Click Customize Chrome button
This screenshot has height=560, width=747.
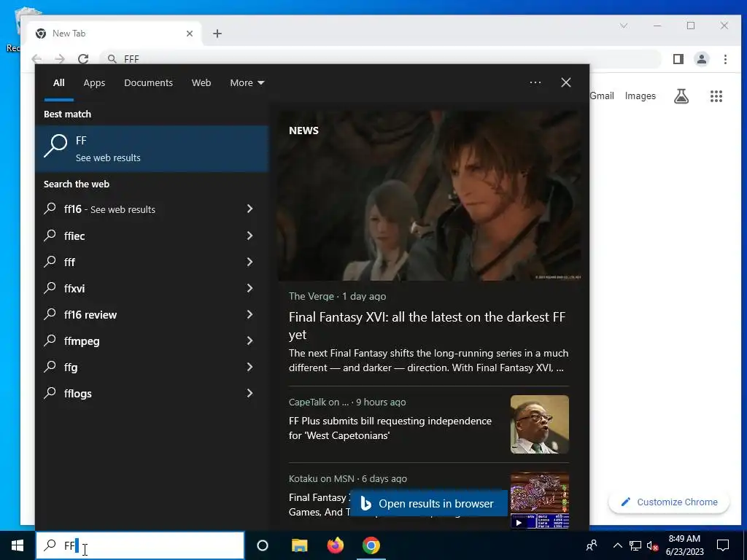[670, 502]
